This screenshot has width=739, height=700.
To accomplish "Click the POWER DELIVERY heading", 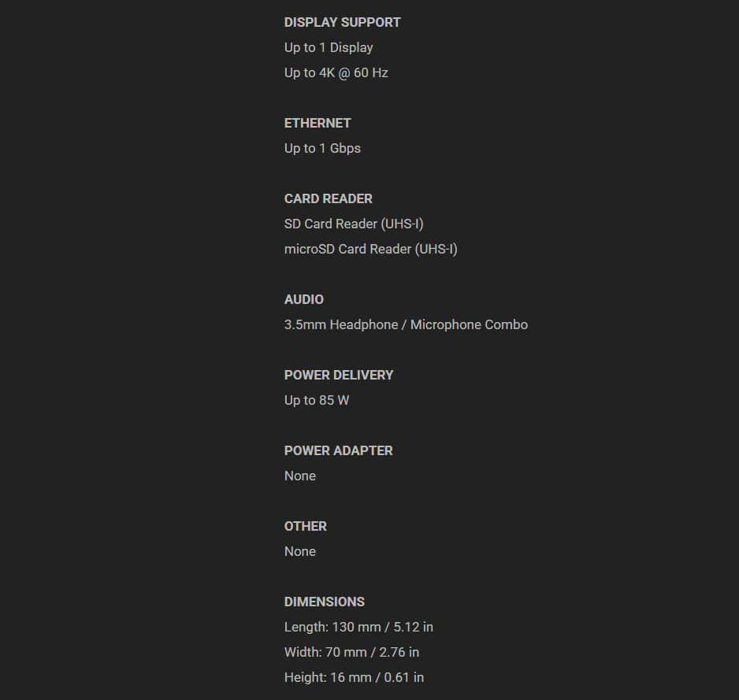I will pos(339,375).
